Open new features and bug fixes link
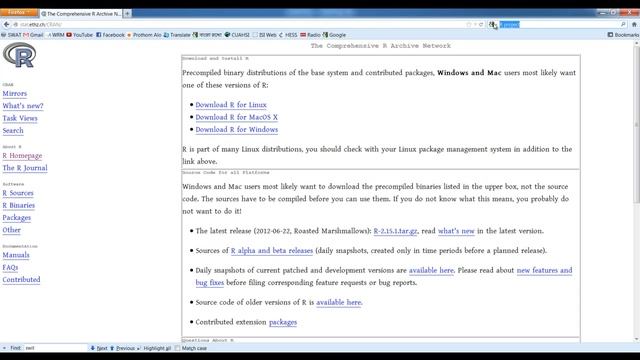Viewport: 640px width, 360px height. click(x=544, y=270)
